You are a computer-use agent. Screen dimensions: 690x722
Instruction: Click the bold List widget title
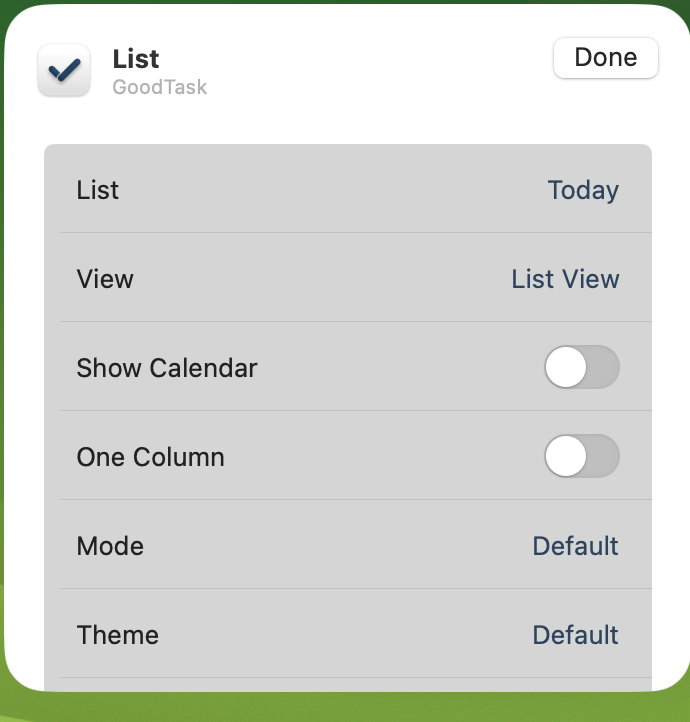[x=136, y=58]
